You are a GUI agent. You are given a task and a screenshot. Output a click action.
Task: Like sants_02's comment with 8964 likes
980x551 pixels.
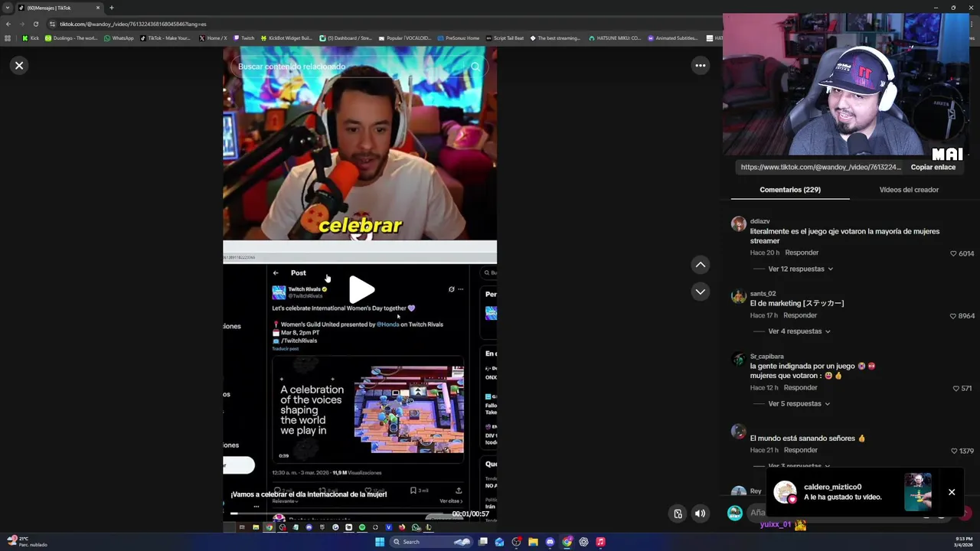click(953, 316)
